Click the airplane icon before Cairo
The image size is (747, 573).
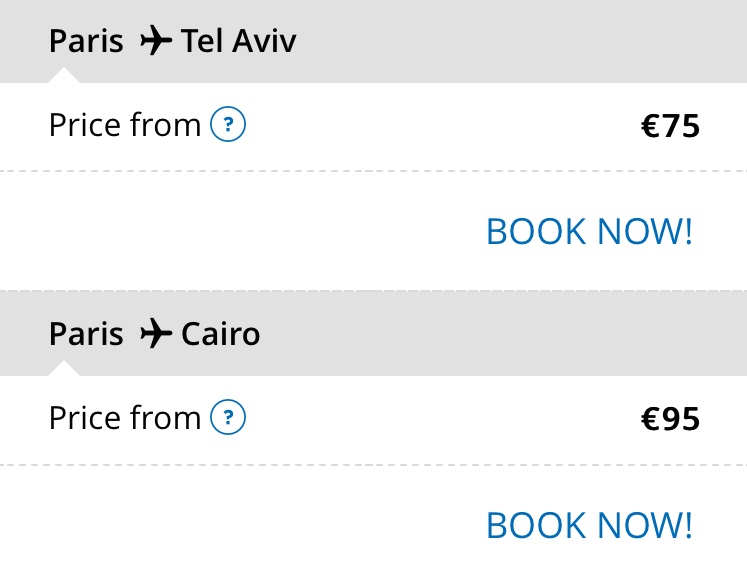(157, 333)
